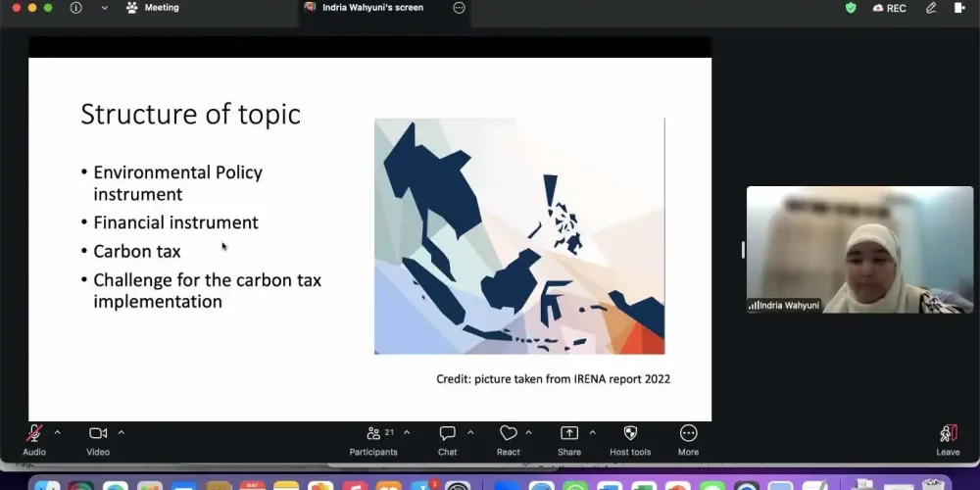Viewport: 980px width, 490px height.
Task: Open the meeting info icon
Action: (75, 8)
